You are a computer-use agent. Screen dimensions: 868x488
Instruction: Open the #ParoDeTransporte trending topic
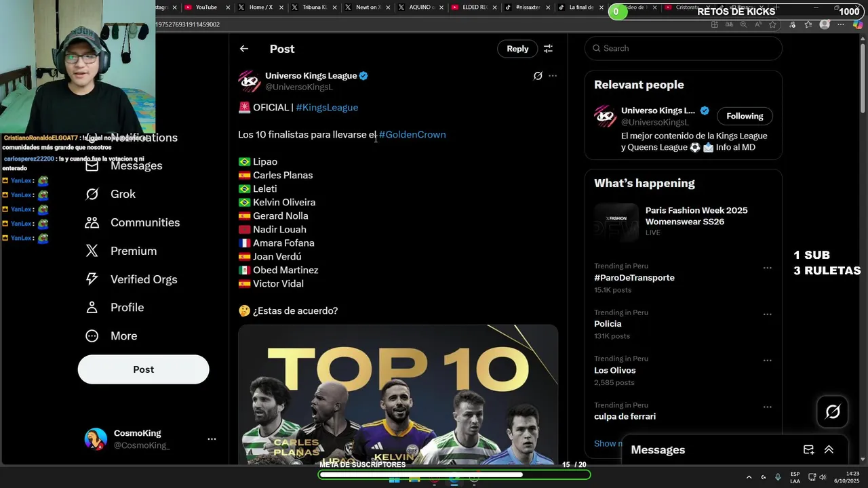coord(634,278)
